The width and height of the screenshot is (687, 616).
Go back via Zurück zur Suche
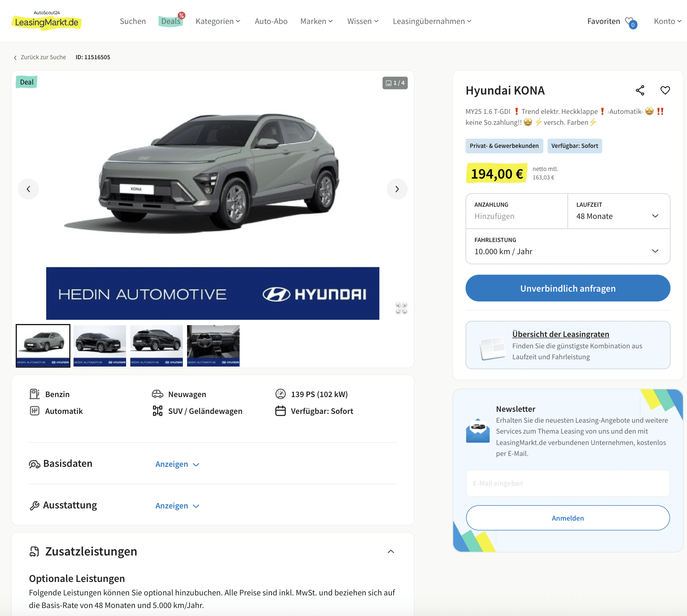43,58
